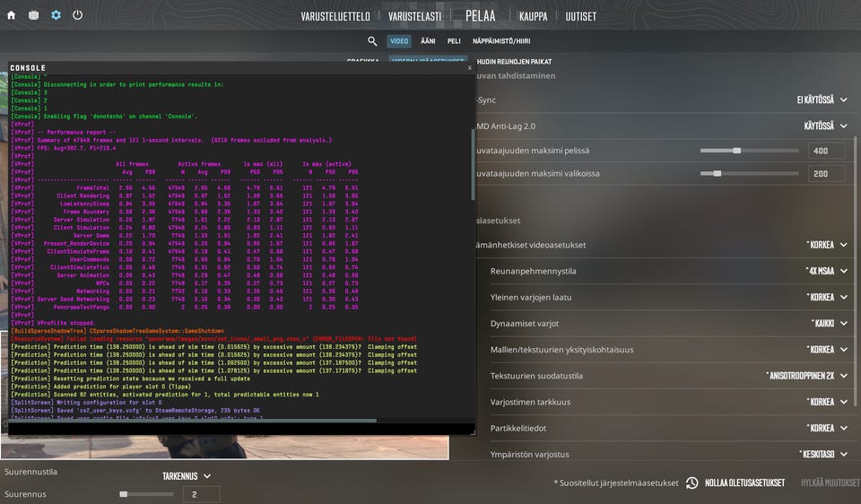Click the in-game frame rate field showing 400
Image resolution: width=861 pixels, height=504 pixels.
826,151
